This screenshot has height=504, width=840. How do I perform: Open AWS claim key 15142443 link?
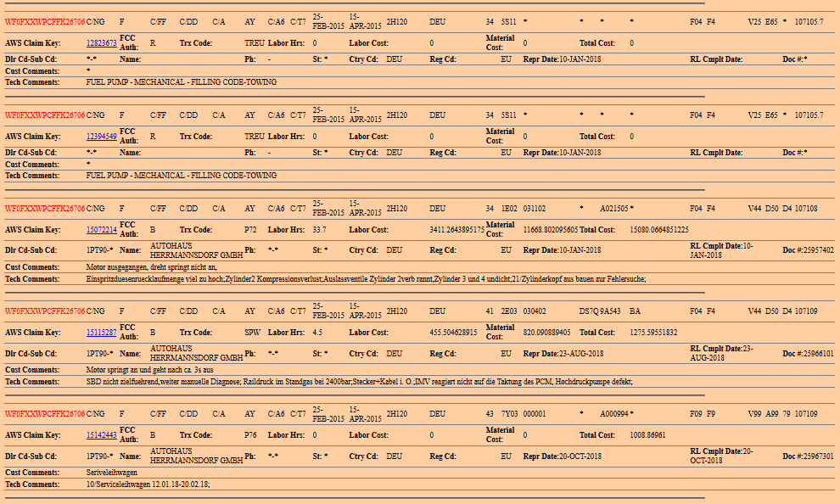coord(101,435)
